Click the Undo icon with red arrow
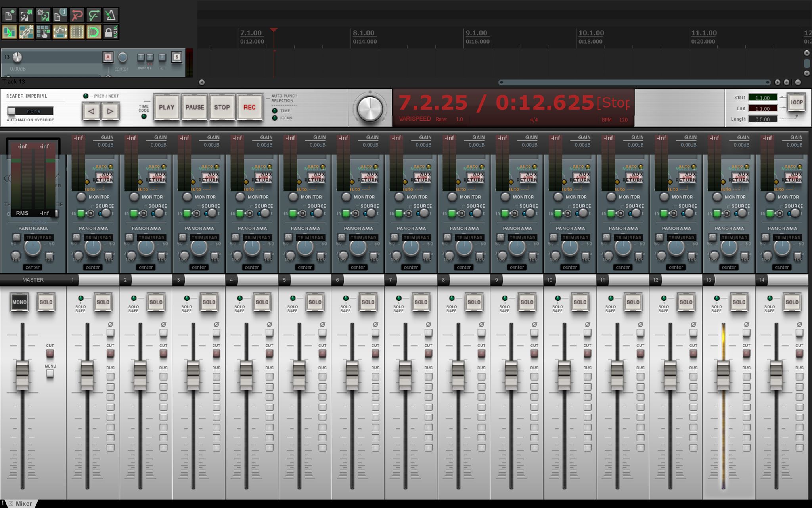Screen dimensions: 812x508 77,15
